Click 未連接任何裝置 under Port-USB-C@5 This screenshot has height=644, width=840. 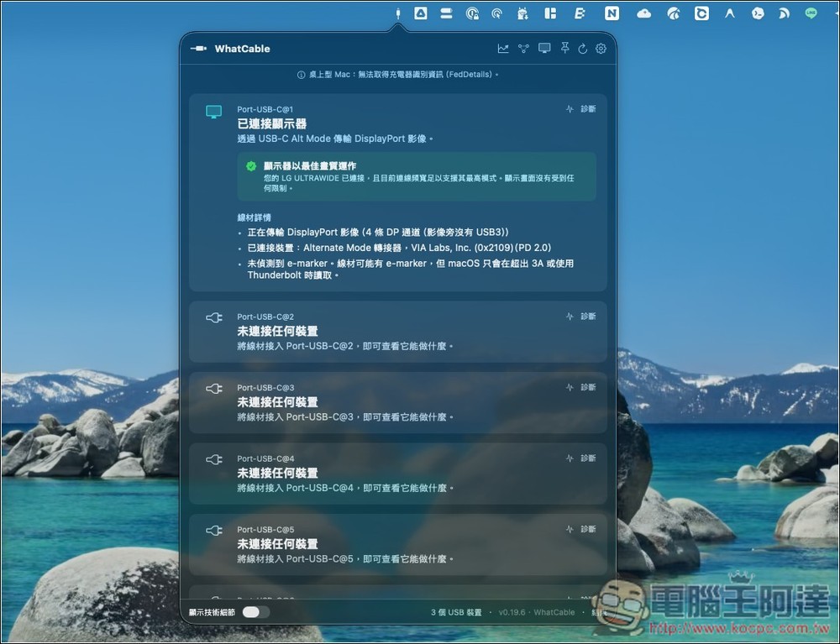pos(277,544)
